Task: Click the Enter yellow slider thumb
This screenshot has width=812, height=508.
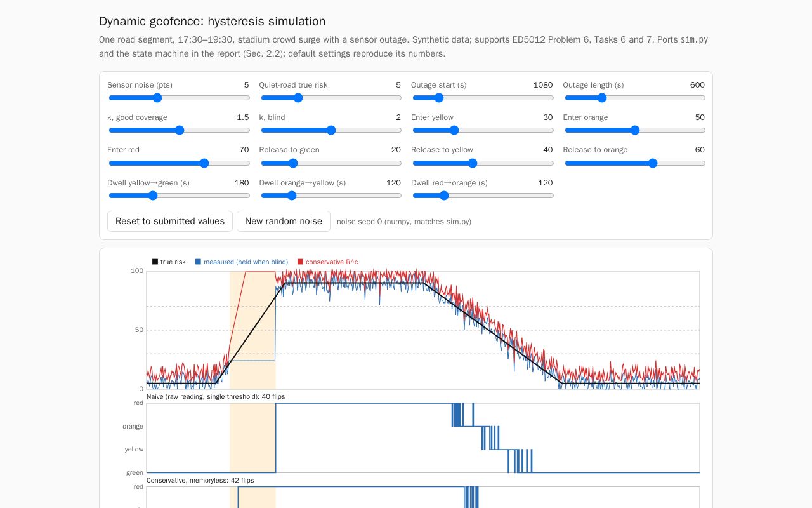Action: 454,130
